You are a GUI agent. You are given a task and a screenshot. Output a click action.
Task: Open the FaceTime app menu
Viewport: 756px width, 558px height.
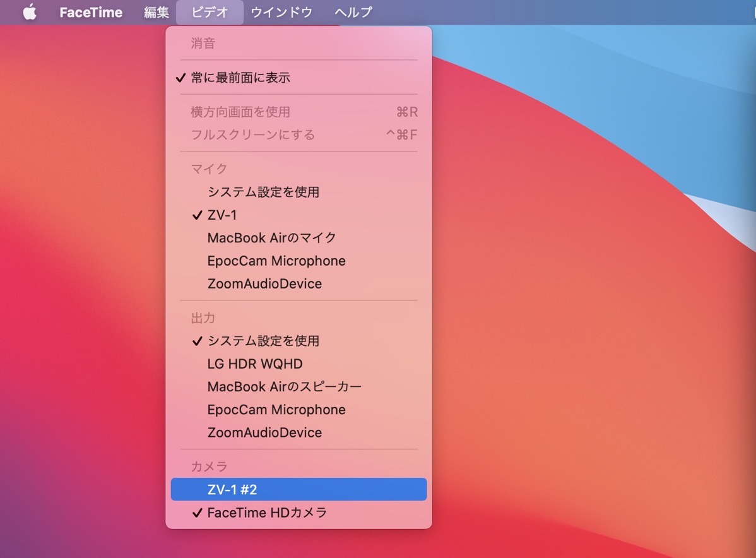click(91, 12)
